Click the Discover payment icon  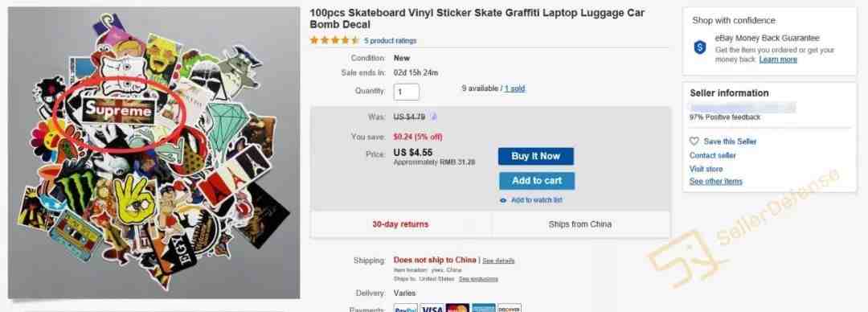510,308
